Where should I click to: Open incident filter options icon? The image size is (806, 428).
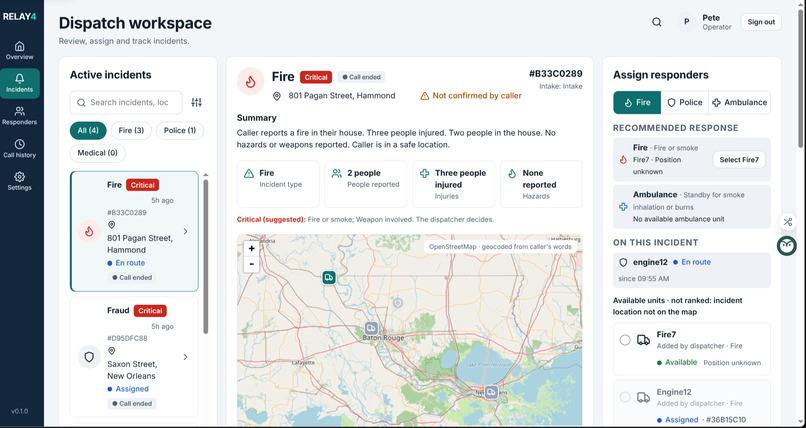[x=196, y=102]
